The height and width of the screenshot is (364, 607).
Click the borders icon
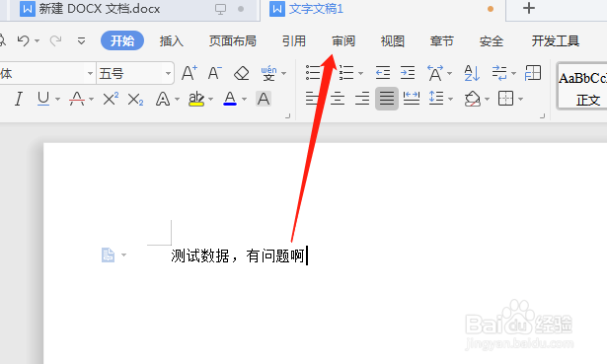(505, 99)
